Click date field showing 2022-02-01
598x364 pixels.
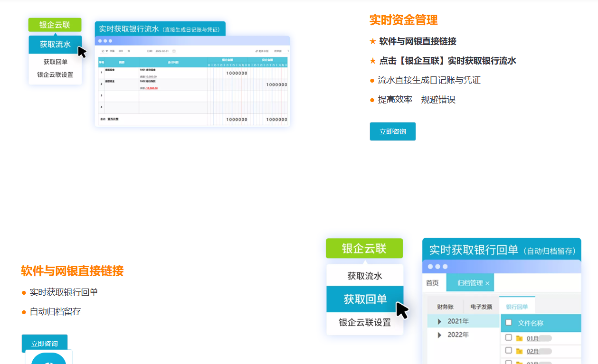tap(162, 51)
